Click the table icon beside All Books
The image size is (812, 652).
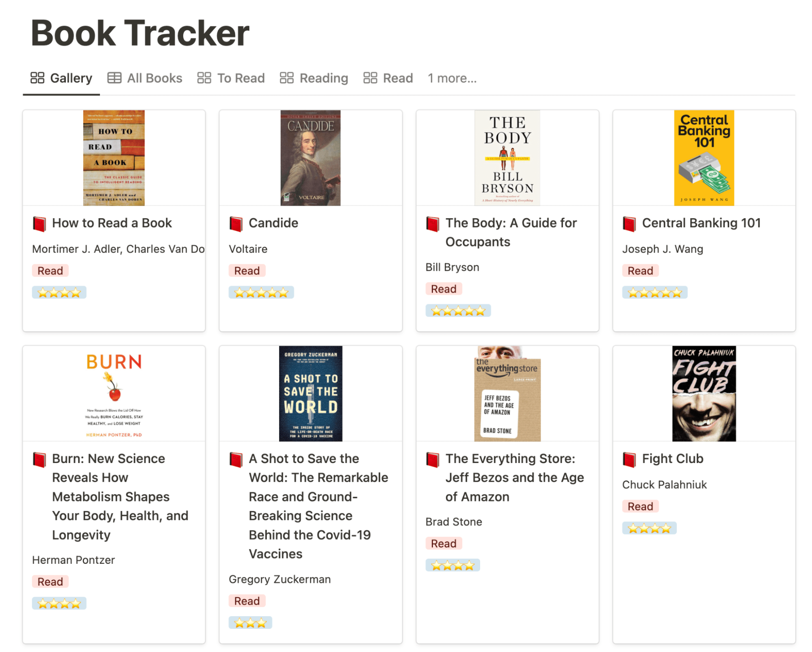(114, 78)
